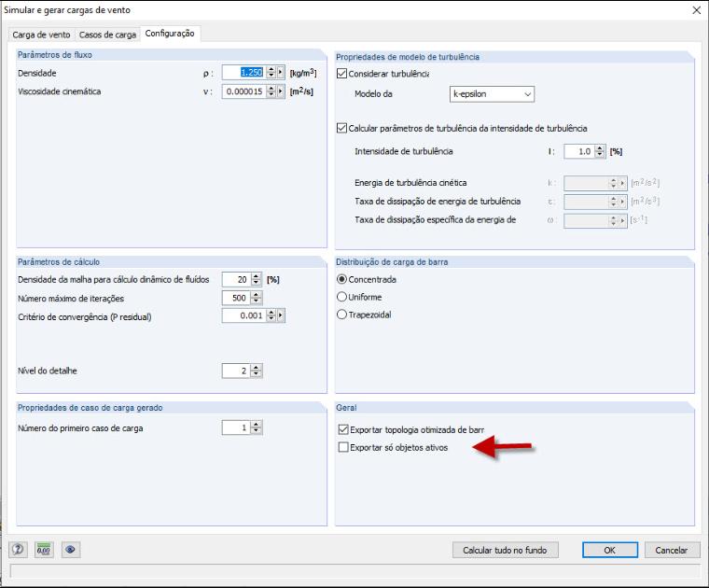Click the iterations value 500 field
This screenshot has height=588, width=709.
tap(236, 298)
